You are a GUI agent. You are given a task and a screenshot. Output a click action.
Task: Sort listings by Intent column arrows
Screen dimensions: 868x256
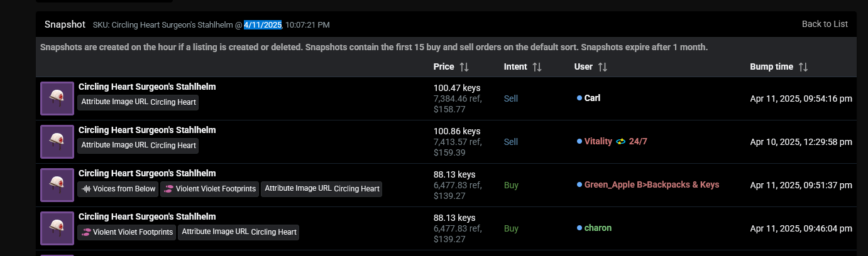[x=537, y=67]
